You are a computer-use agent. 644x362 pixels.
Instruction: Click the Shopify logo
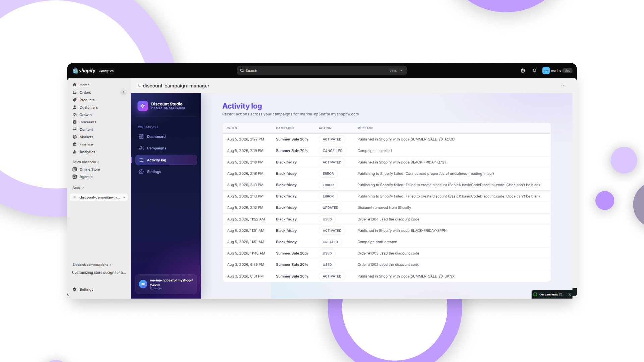(84, 71)
